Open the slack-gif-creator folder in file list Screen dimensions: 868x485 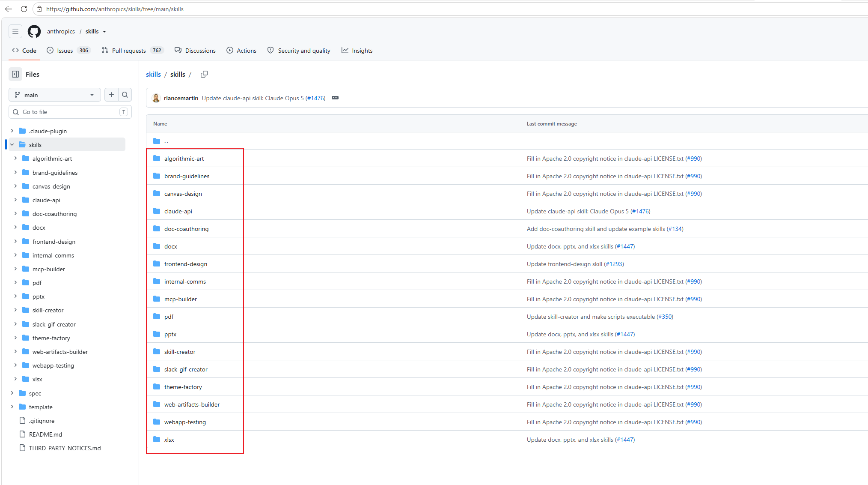[186, 369]
